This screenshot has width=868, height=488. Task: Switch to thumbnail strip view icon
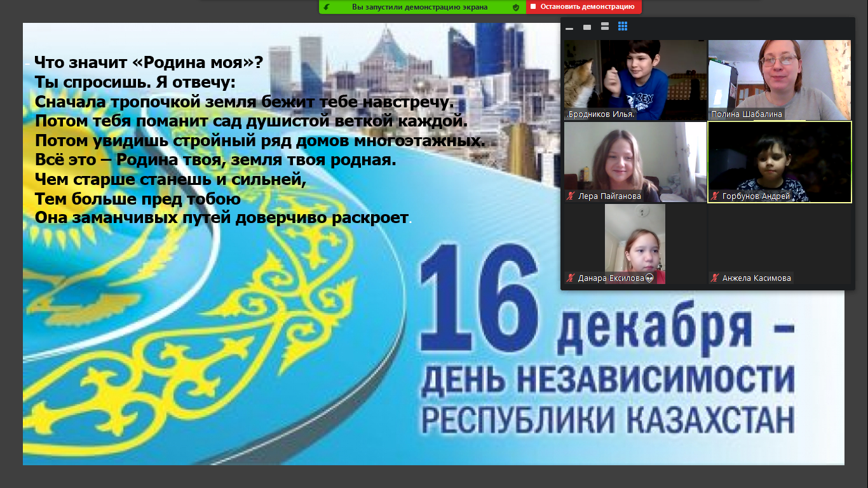click(x=605, y=27)
